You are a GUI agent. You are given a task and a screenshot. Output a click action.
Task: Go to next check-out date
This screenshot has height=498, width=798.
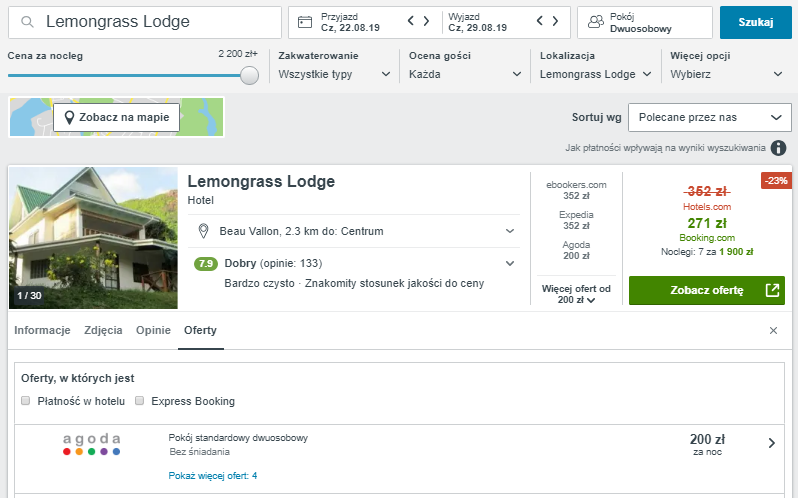[x=555, y=21]
